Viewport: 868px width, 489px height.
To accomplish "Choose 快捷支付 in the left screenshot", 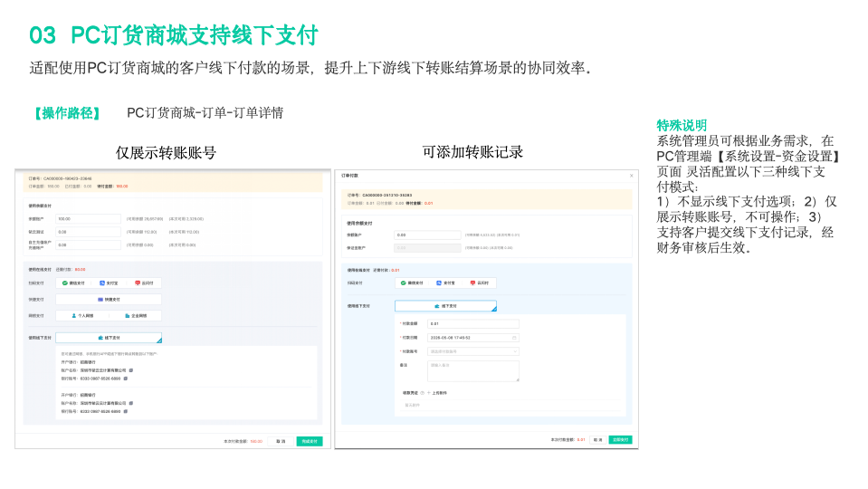I will tap(109, 300).
